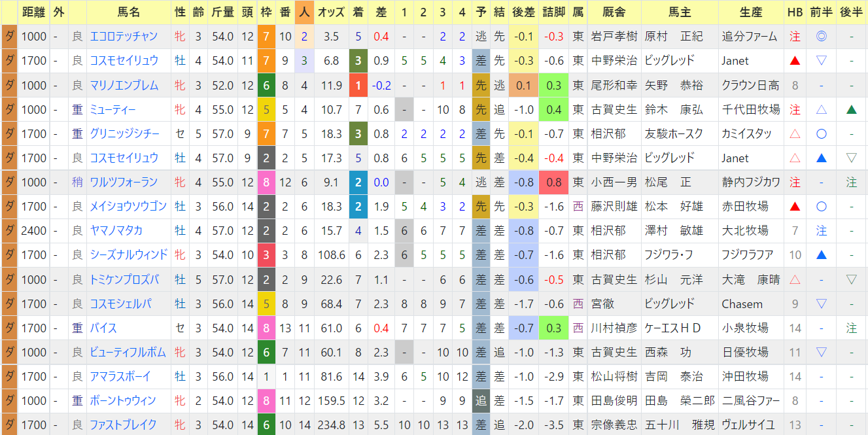Click the highlighted 人 column header
This screenshot has height=435, width=868.
tap(304, 12)
